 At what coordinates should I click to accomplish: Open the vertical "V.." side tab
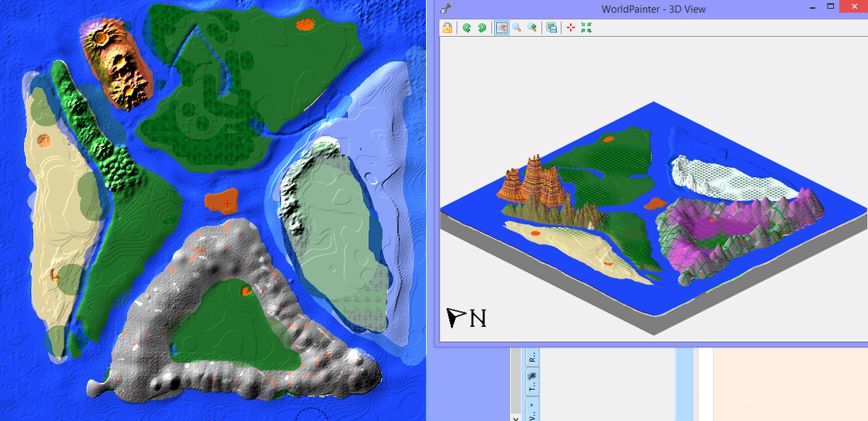pyautogui.click(x=533, y=413)
